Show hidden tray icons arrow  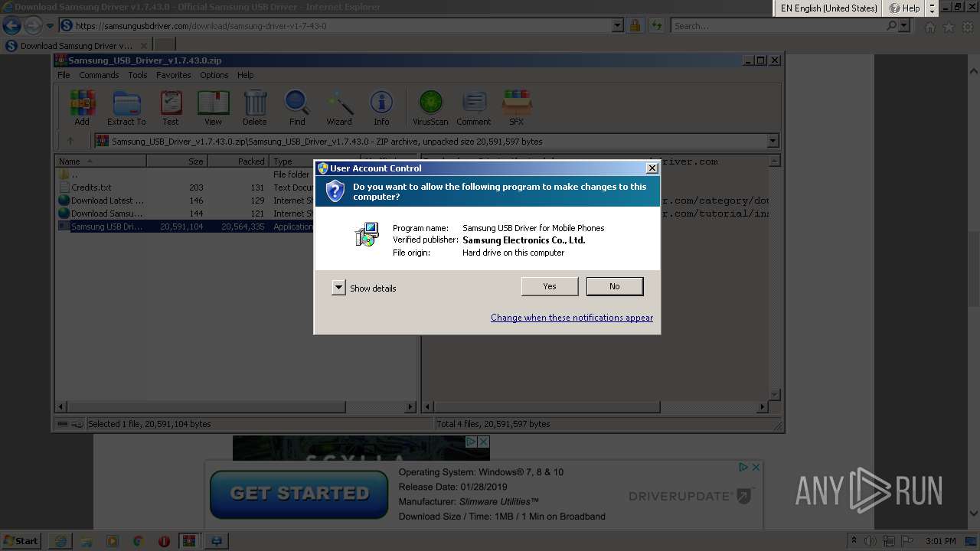click(x=854, y=541)
